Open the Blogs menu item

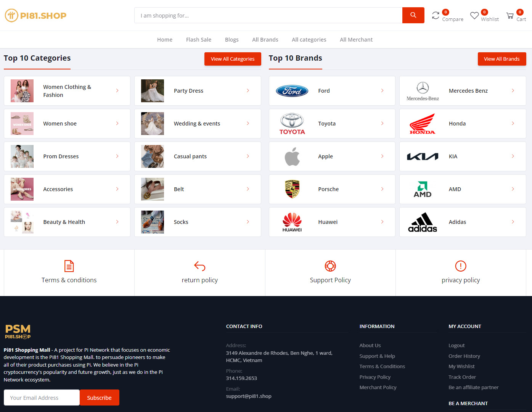(x=232, y=40)
